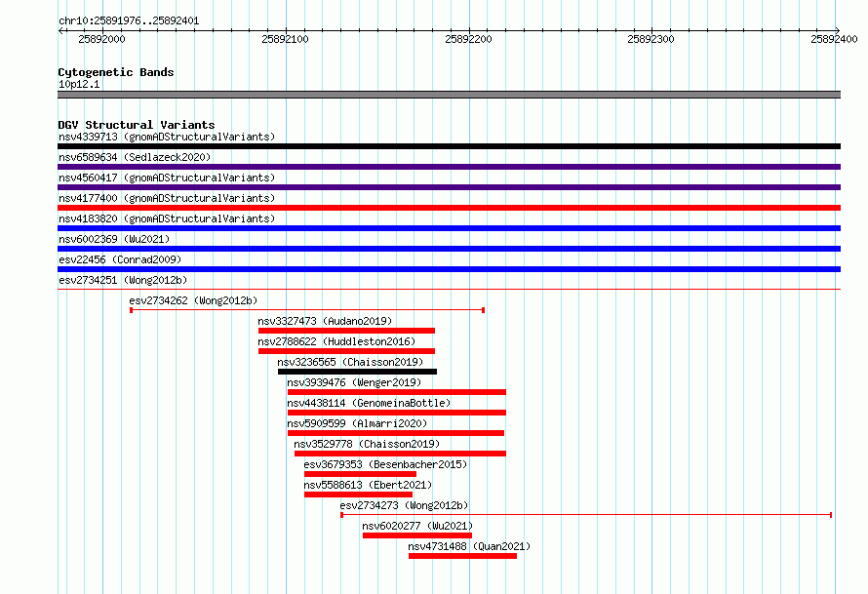This screenshot has height=594, width=868.
Task: Click the red bar under nsv4438114
Action: [x=397, y=413]
